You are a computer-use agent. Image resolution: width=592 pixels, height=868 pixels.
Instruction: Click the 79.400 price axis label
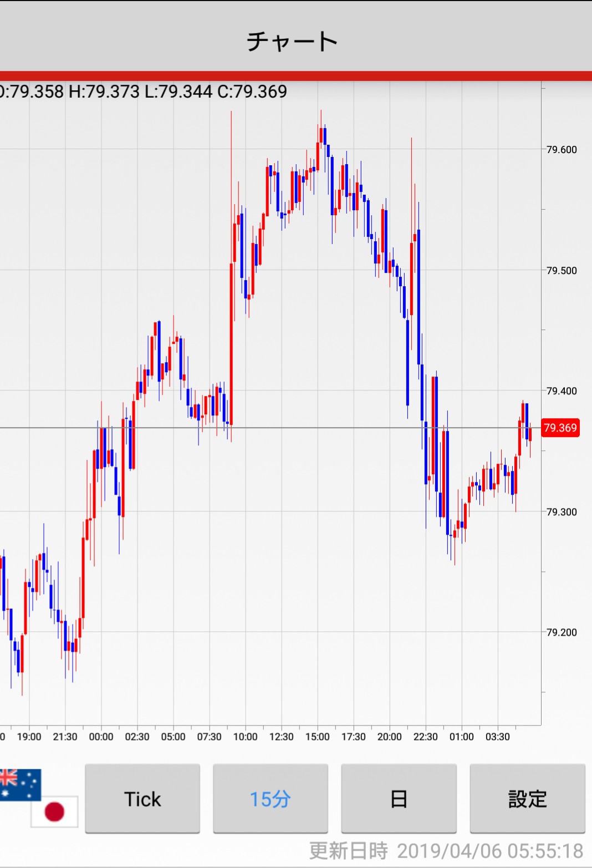(x=561, y=391)
